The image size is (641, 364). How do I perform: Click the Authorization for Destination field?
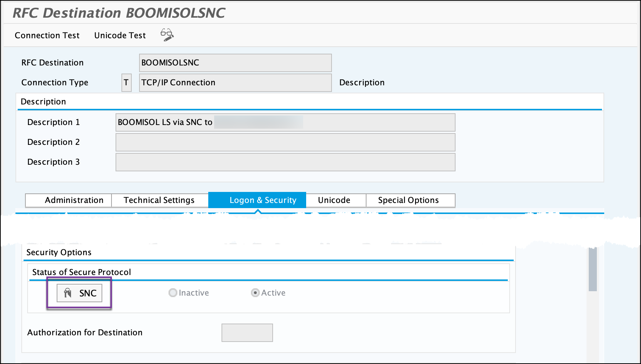pyautogui.click(x=247, y=332)
